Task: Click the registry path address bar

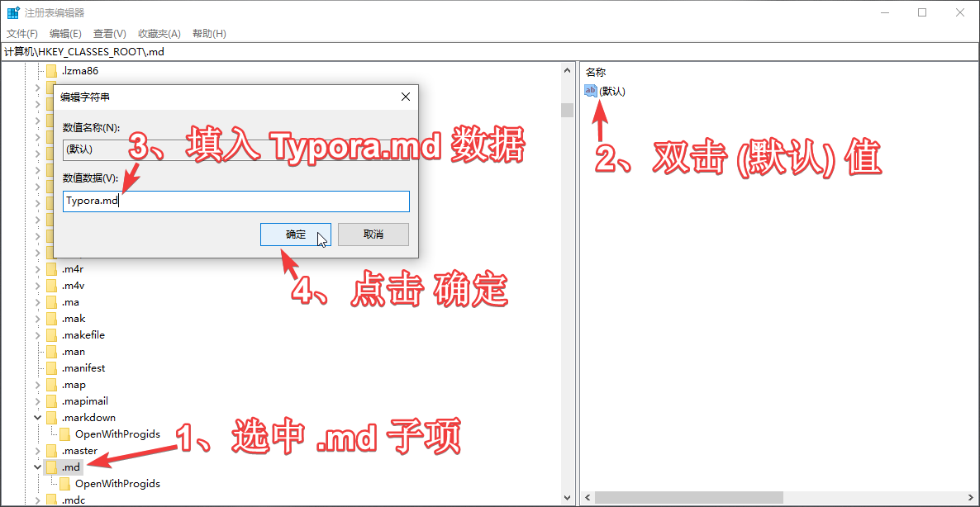Action: 490,52
